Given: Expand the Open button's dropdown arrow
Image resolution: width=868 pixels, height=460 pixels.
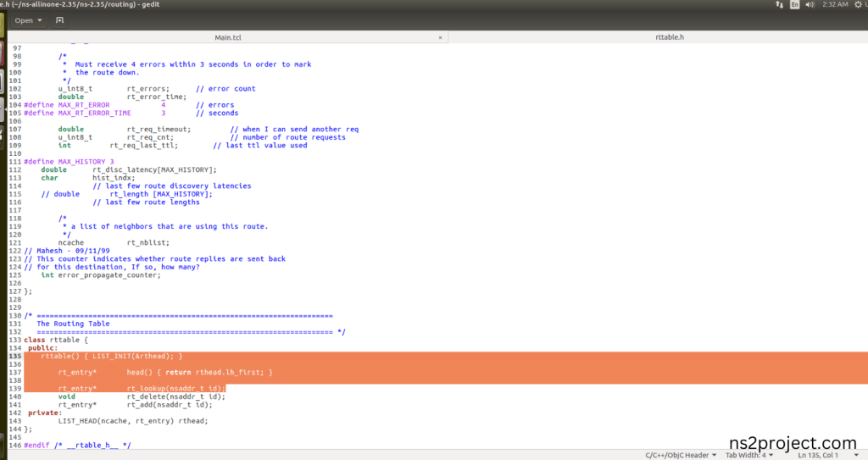Looking at the screenshot, I should coord(40,20).
